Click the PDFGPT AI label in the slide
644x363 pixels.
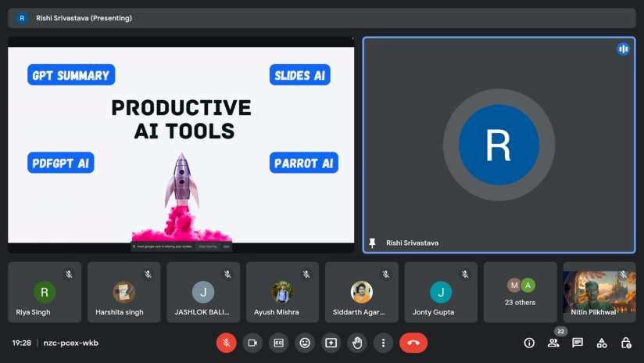pos(61,163)
